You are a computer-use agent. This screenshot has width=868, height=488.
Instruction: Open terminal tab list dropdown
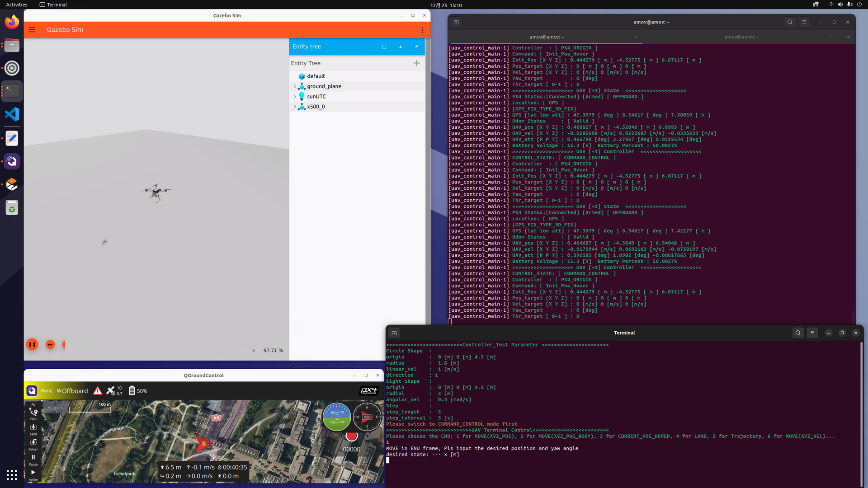coord(848,37)
